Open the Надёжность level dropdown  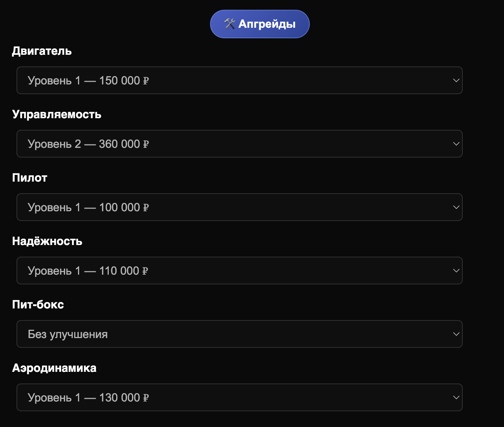tap(240, 271)
